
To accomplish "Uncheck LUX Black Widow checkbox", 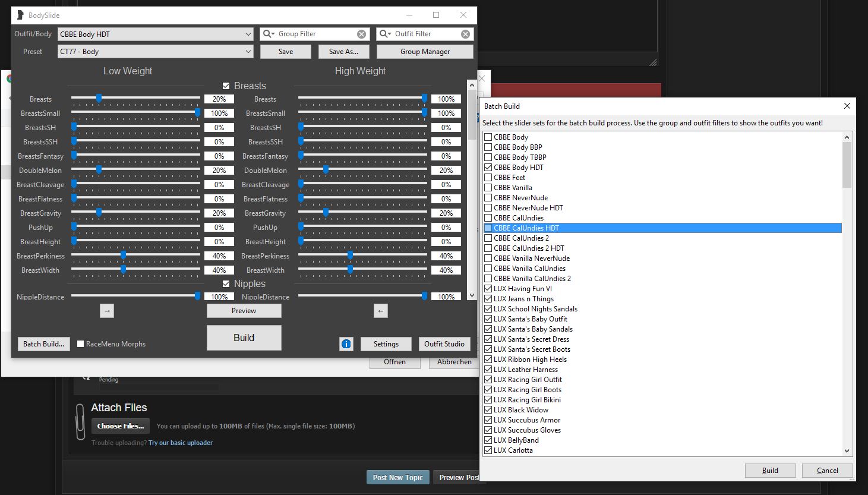I will [488, 410].
